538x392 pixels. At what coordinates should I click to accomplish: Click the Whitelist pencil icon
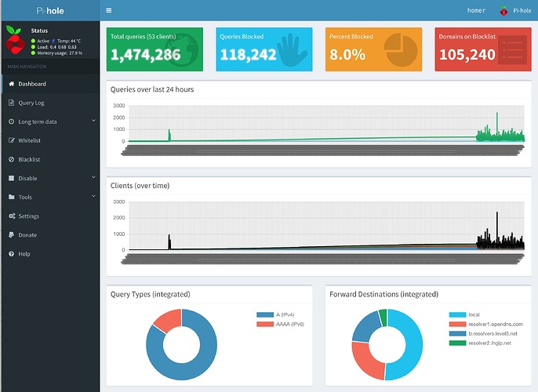11,140
